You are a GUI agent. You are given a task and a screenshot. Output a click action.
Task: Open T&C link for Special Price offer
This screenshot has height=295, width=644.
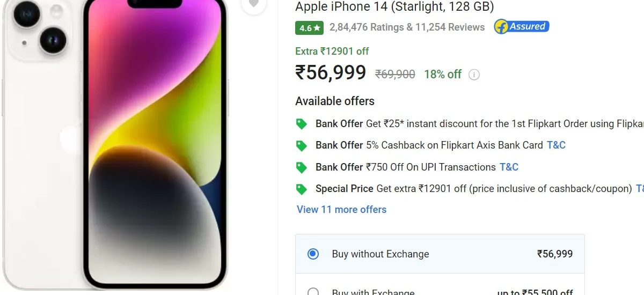click(x=640, y=189)
